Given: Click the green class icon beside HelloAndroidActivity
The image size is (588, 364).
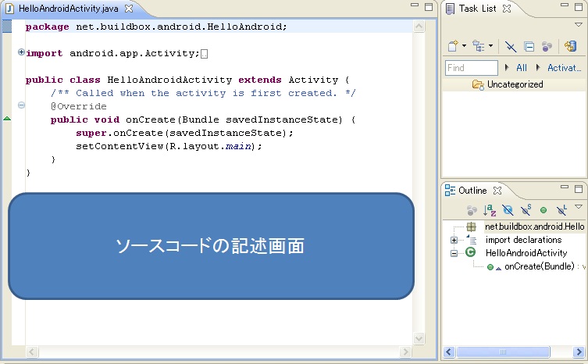Looking at the screenshot, I should (471, 252).
